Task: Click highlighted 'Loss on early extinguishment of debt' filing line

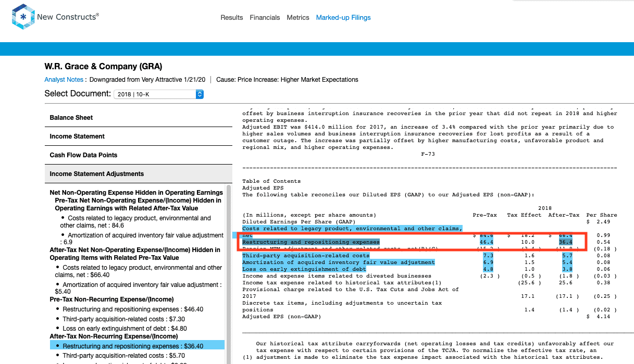Action: tap(304, 269)
